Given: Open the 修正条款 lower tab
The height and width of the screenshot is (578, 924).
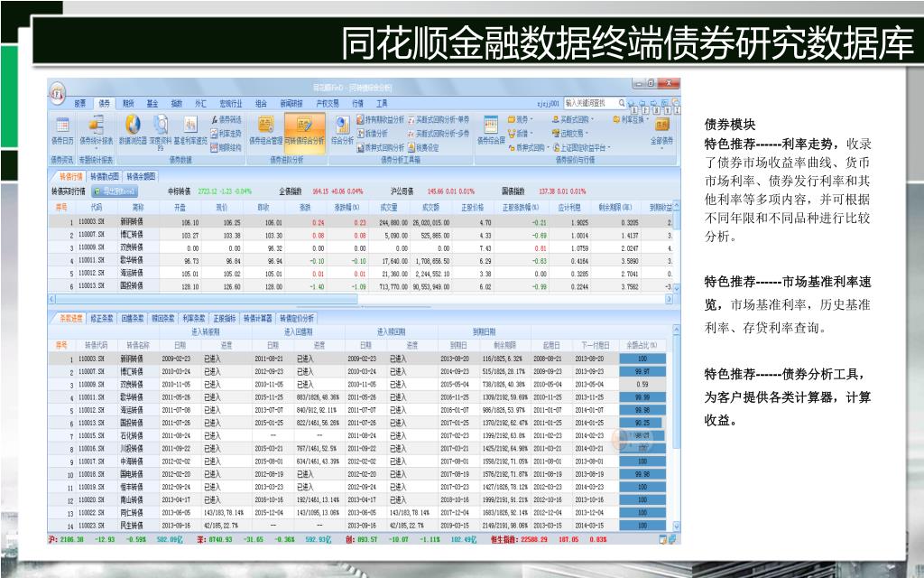Looking at the screenshot, I should 101,319.
